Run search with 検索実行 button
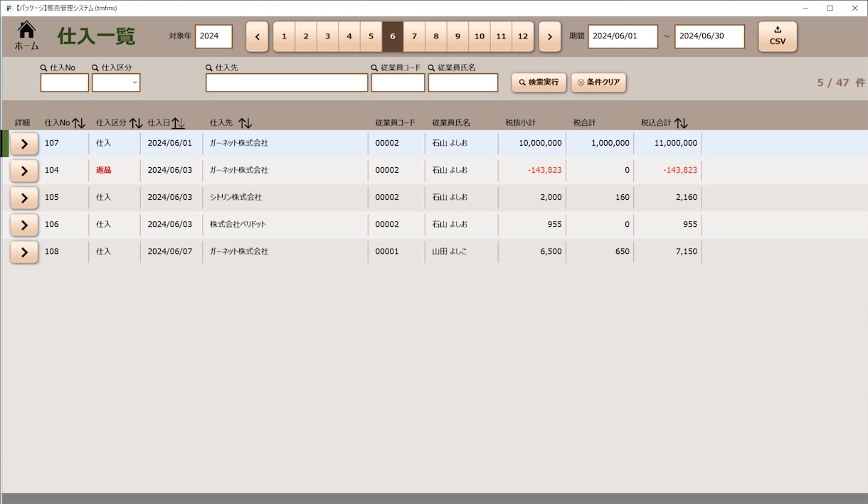Viewport: 868px width, 504px height. coord(539,82)
